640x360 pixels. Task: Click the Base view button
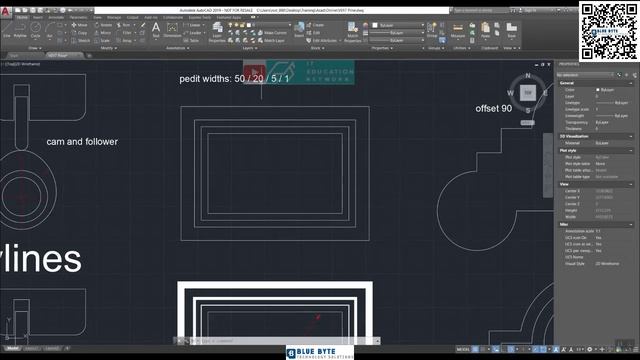pos(511,31)
